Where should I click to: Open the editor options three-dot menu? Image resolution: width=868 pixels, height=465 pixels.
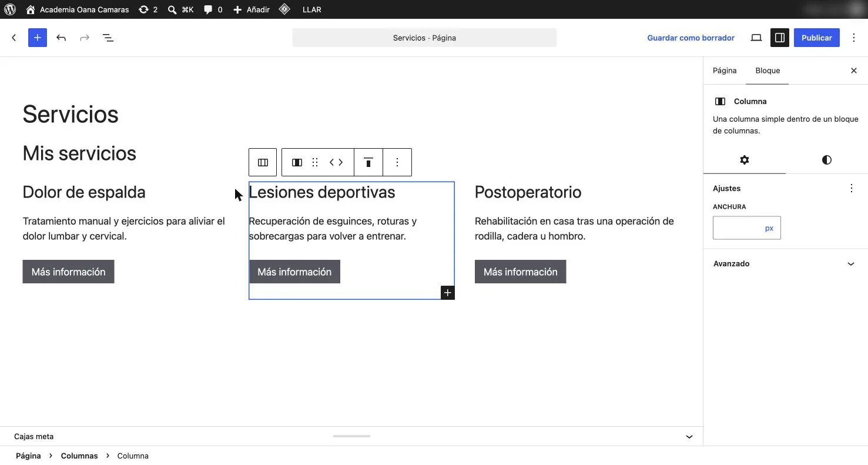click(854, 38)
